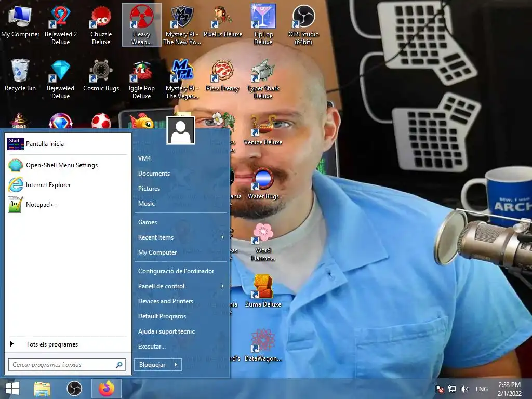The width and height of the screenshot is (532, 399).
Task: Click the volume speaker tray icon
Action: (464, 389)
